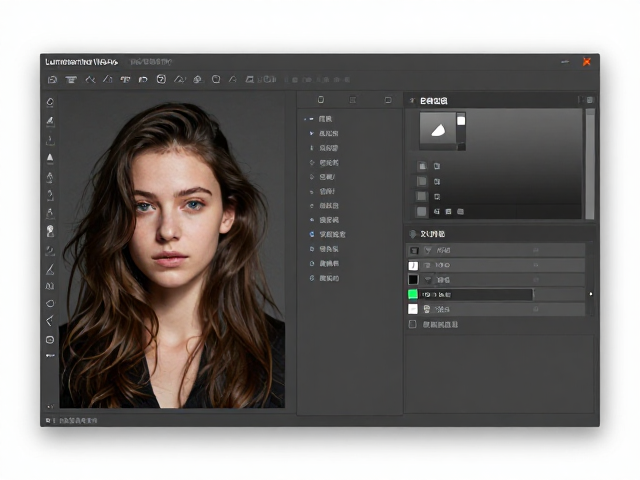Select the overlapping circles icon in top toolbar

198,79
